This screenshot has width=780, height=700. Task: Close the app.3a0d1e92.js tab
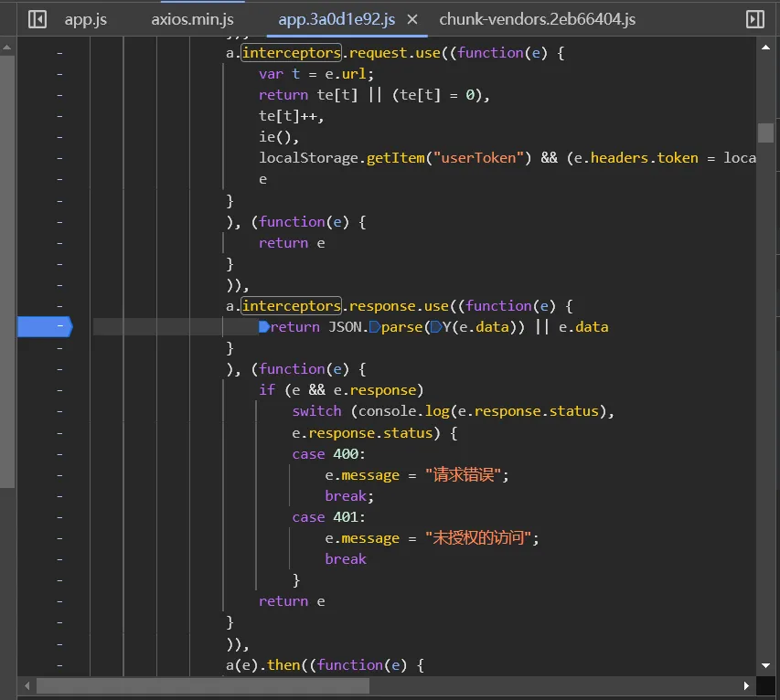[x=412, y=19]
